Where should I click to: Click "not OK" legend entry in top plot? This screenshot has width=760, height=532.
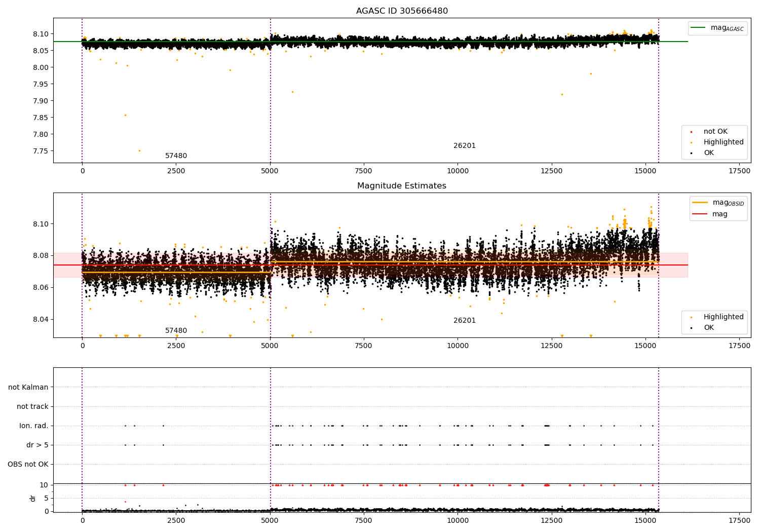click(715, 132)
